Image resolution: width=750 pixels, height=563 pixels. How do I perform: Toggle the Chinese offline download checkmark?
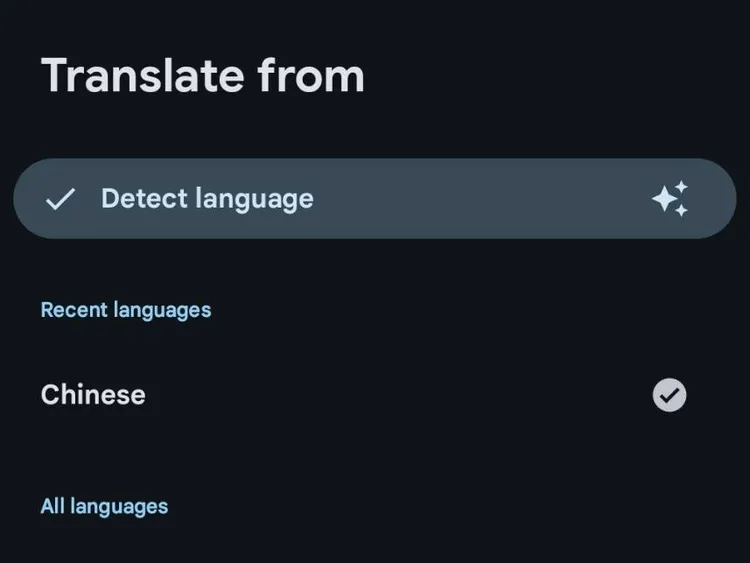[x=669, y=395]
